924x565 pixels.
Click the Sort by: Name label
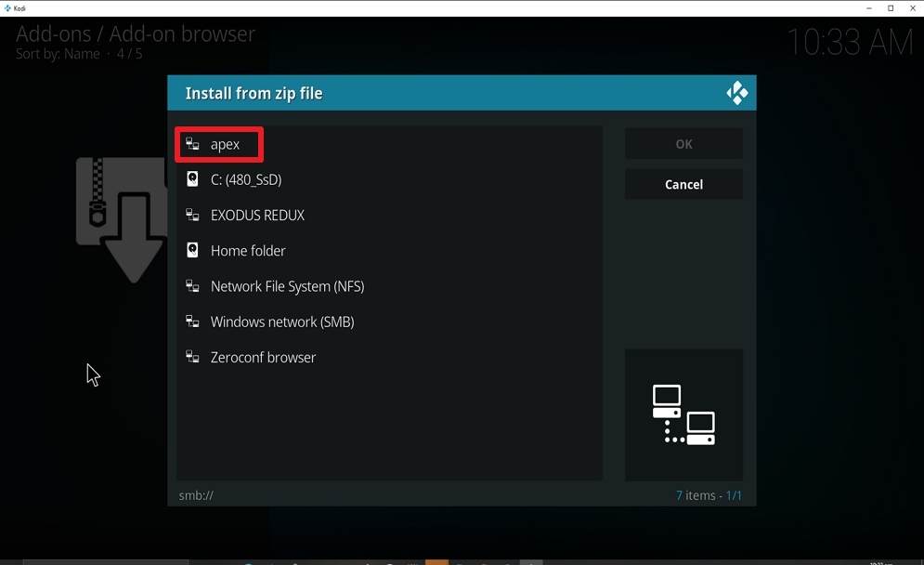click(x=58, y=54)
